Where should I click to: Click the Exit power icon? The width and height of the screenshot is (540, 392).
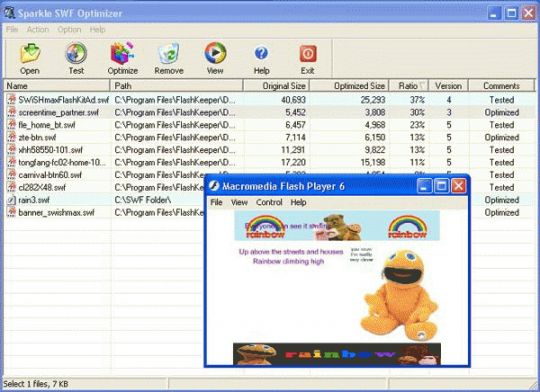pyautogui.click(x=308, y=54)
